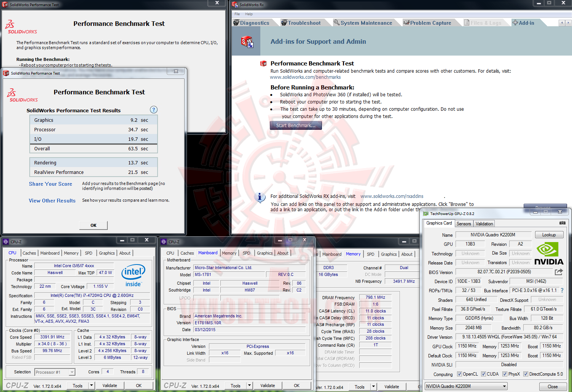Open the www.solidworks.com/rxaddins link
The width and height of the screenshot is (572, 392).
point(392,196)
